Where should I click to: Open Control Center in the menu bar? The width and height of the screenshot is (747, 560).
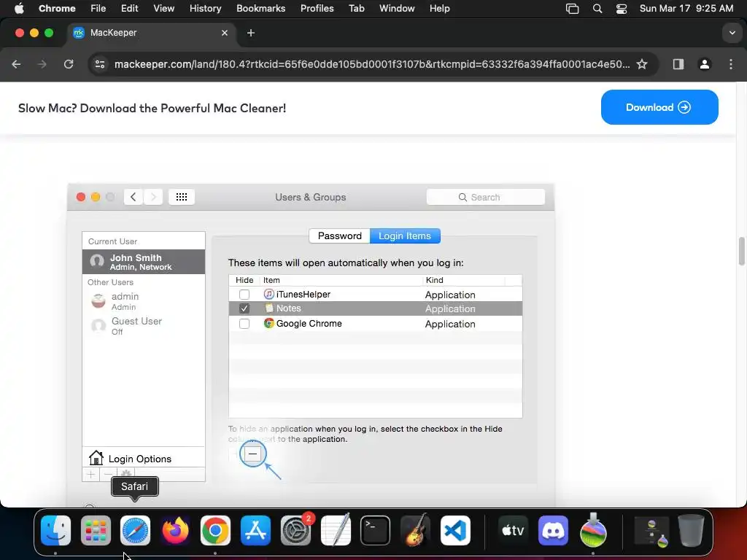pyautogui.click(x=622, y=9)
